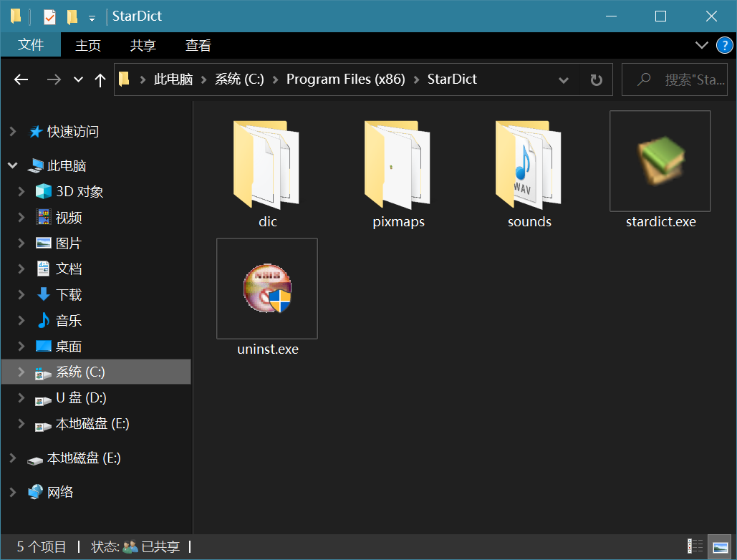Viewport: 737px width, 560px height.
Task: Select the stardict.exe green book icon
Action: click(660, 160)
